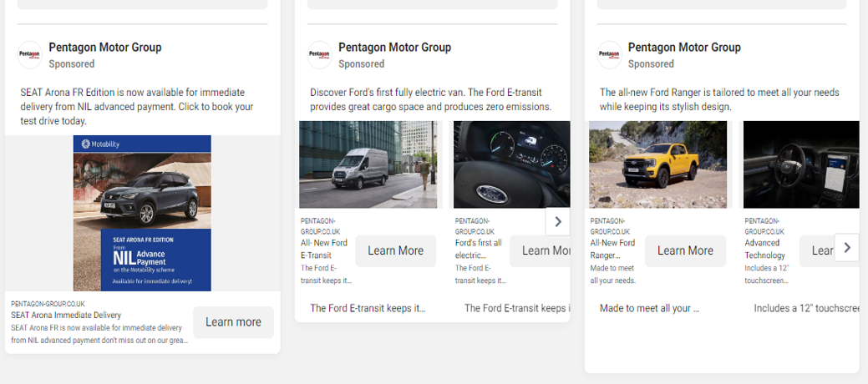Click Pentagon logo avatar on SEAT Arona ad
Image resolution: width=868 pixels, height=384 pixels.
point(30,55)
